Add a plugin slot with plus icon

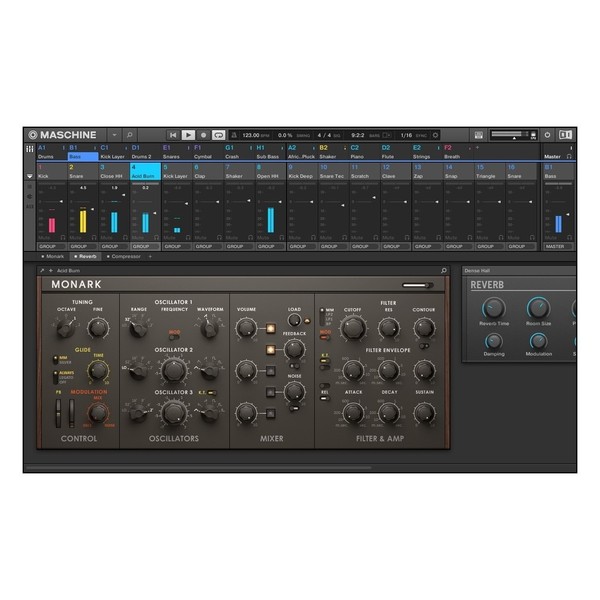tap(150, 256)
